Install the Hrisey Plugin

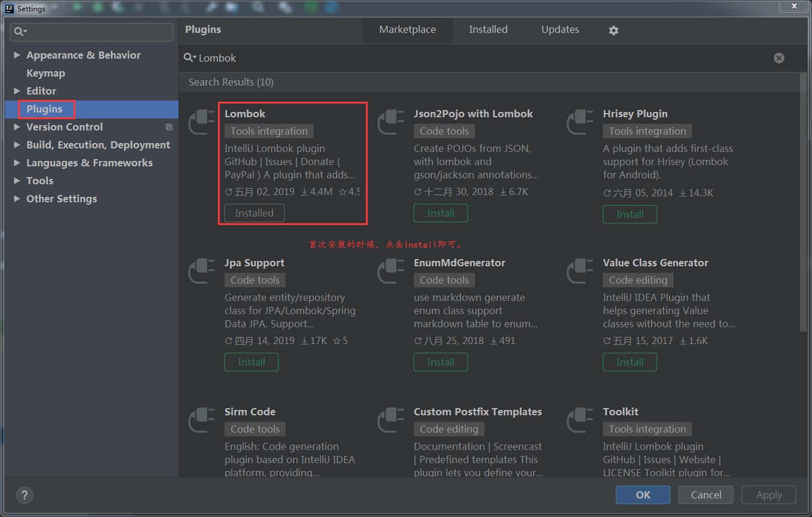coord(630,214)
